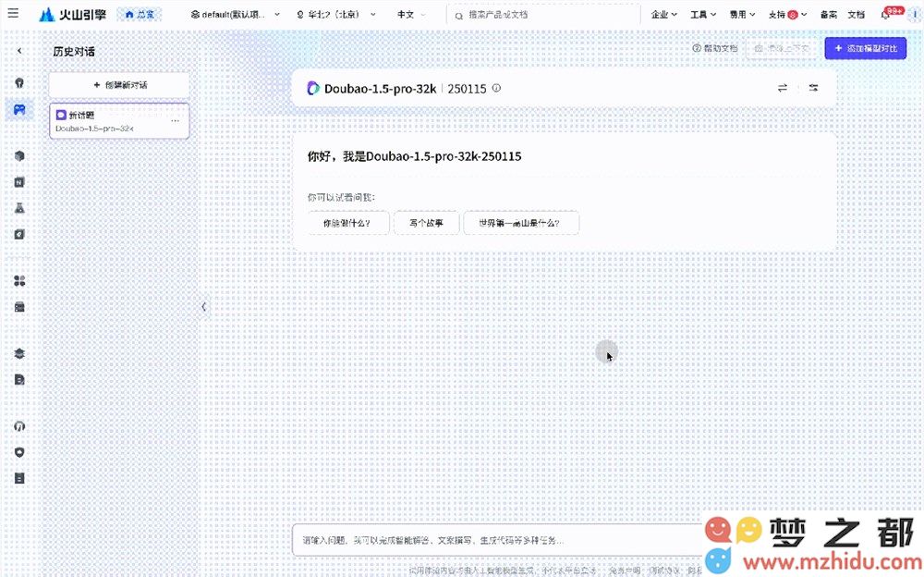Open the 工具 menu
This screenshot has height=577, width=924.
click(x=703, y=14)
